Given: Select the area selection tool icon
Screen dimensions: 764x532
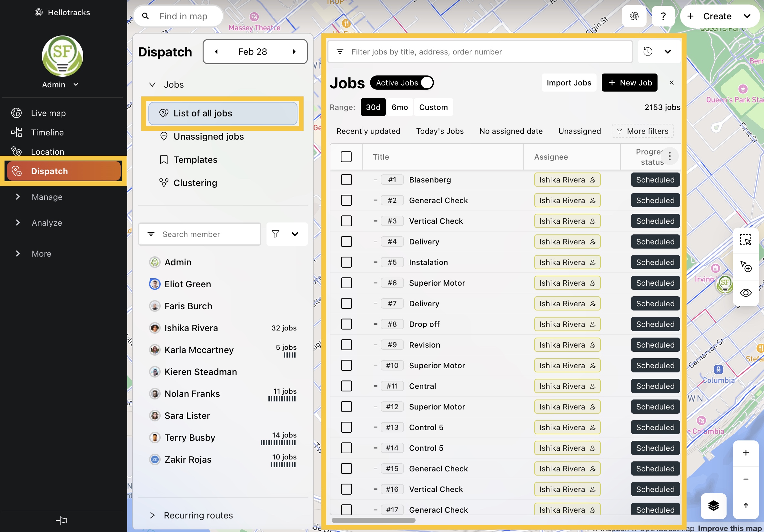Looking at the screenshot, I should (x=745, y=240).
